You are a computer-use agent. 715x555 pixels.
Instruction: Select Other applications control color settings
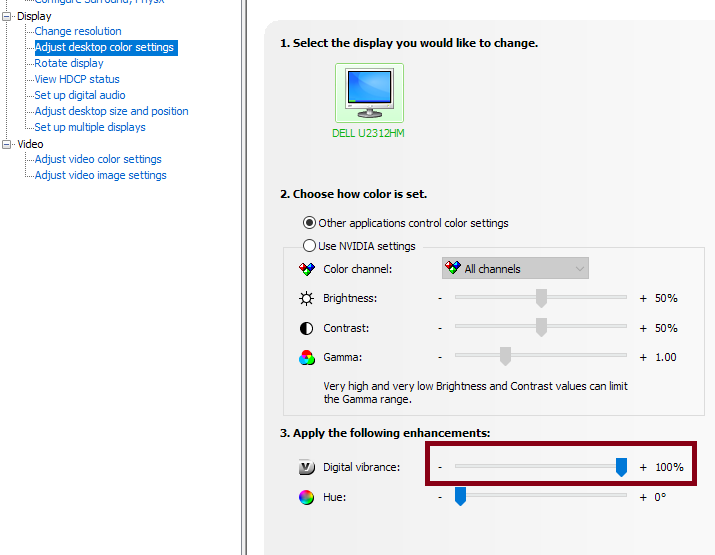pyautogui.click(x=310, y=223)
